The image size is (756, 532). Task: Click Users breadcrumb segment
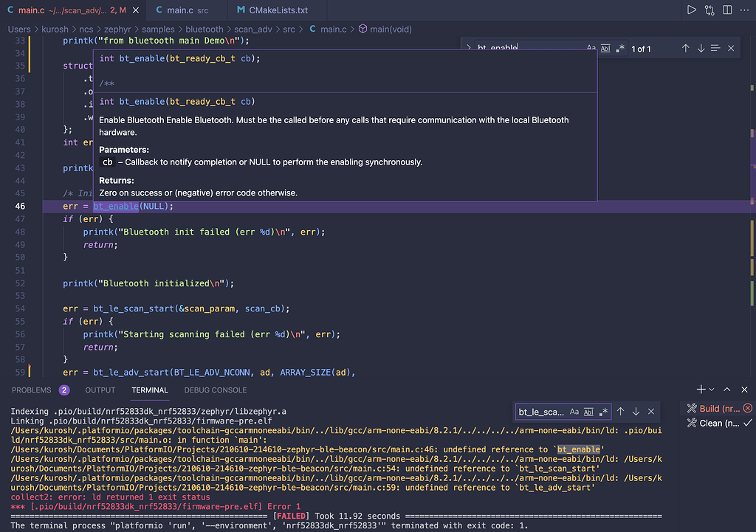pyautogui.click(x=19, y=30)
